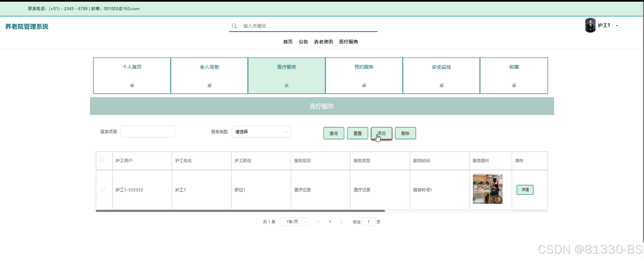Click the 查询 button
Viewport: 644px width, 260px height.
point(334,133)
